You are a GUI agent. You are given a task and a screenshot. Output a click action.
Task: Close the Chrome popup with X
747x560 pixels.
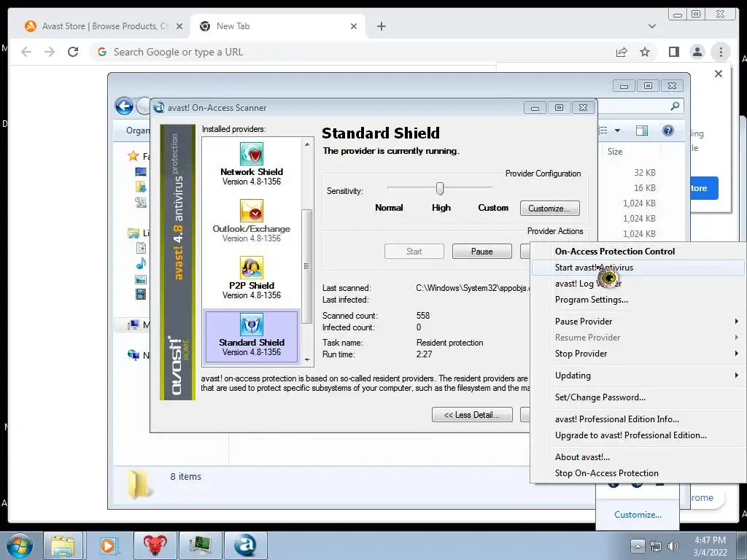[719, 74]
